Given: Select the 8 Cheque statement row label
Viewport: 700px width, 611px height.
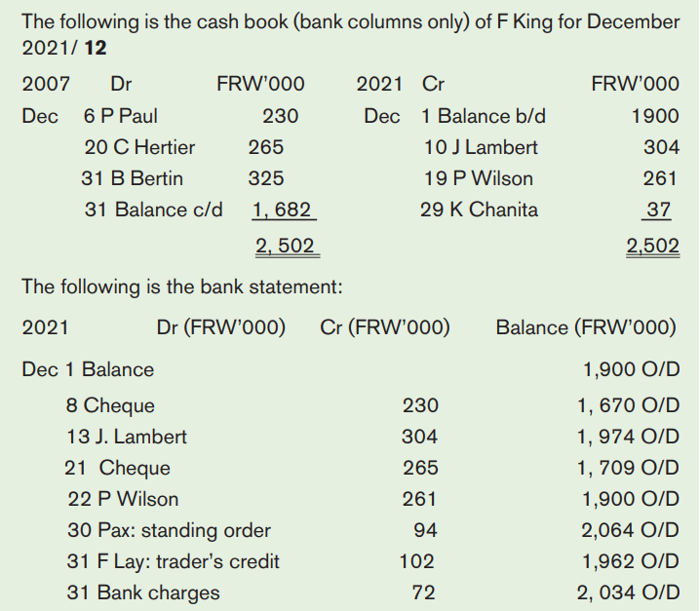Looking at the screenshot, I should click(110, 405).
